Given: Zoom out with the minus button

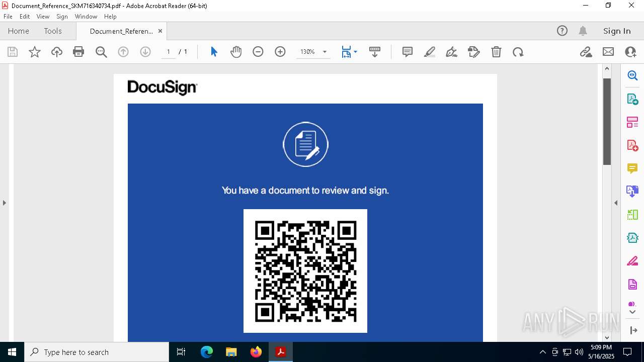Looking at the screenshot, I should pyautogui.click(x=258, y=52).
